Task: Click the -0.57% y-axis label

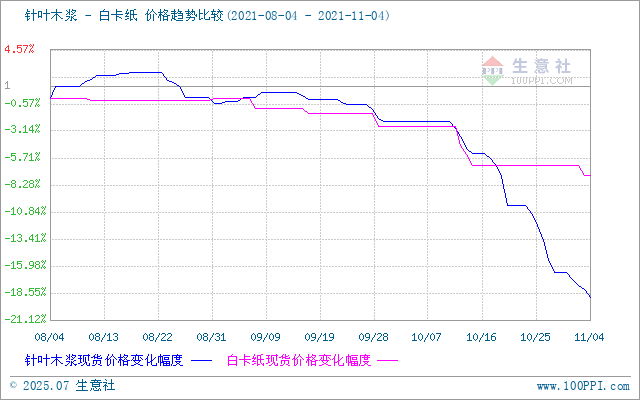Action: (22, 103)
